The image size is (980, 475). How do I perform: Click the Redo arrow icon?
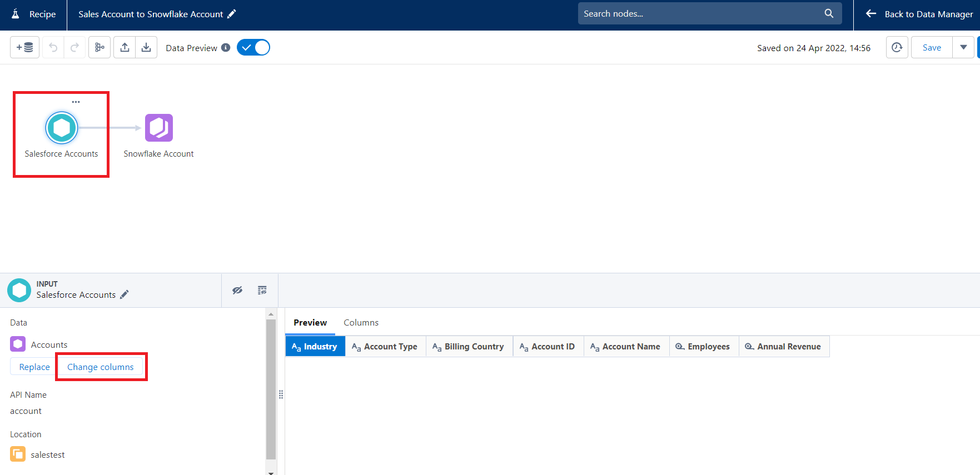[x=74, y=48]
